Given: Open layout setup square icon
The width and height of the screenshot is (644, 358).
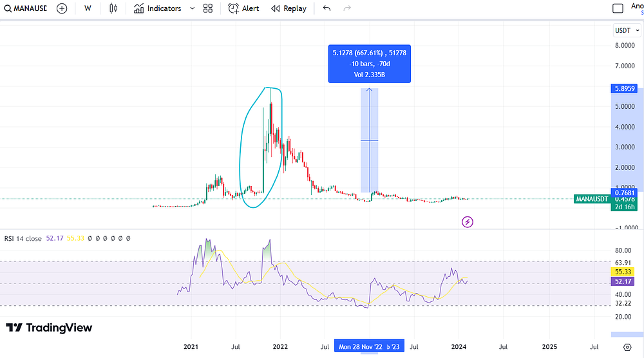Looking at the screenshot, I should point(618,8).
